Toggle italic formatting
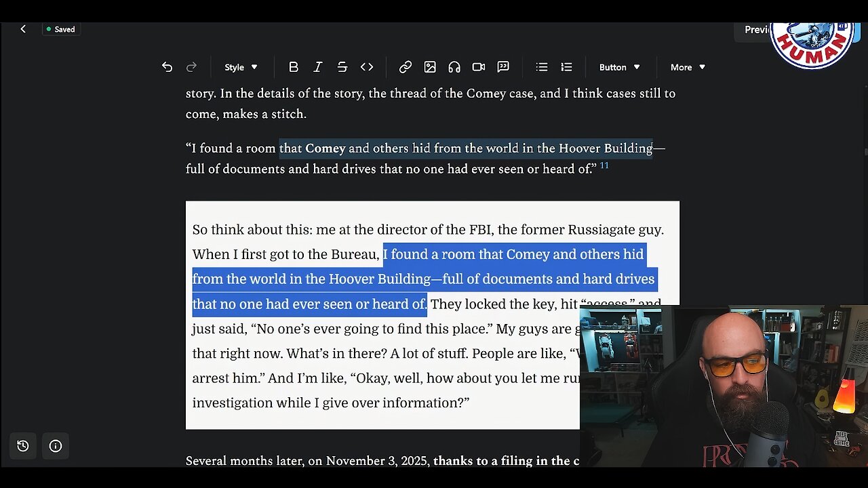 [317, 67]
